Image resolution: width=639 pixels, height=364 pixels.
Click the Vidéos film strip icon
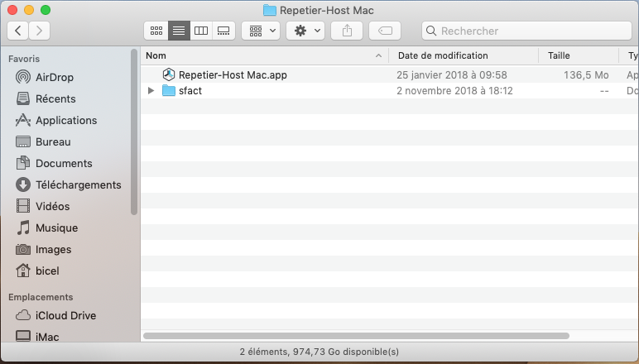click(23, 206)
